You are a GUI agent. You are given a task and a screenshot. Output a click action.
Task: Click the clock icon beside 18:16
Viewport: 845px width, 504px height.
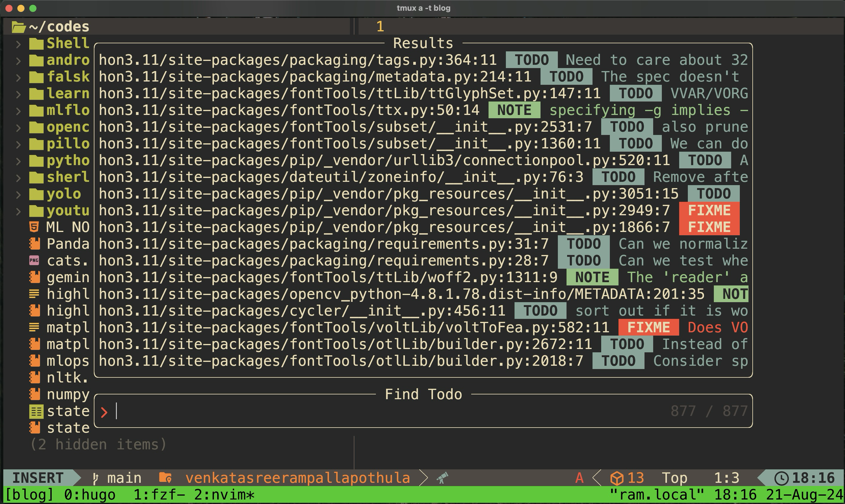[x=781, y=478]
